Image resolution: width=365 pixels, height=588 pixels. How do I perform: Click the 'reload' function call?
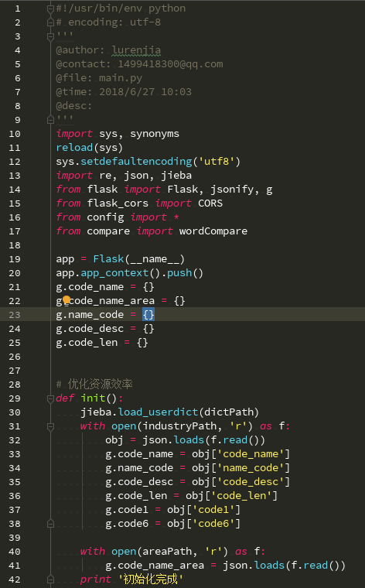click(x=74, y=148)
